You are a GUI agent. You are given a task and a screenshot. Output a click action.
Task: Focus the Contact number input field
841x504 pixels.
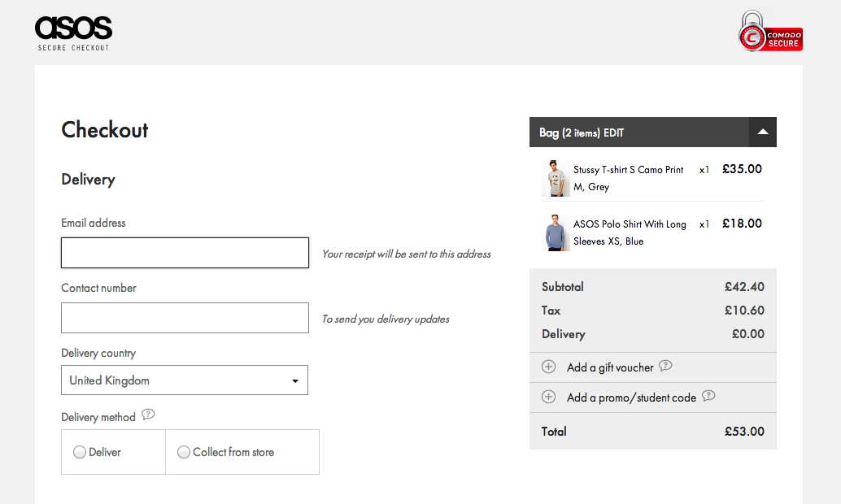(185, 318)
